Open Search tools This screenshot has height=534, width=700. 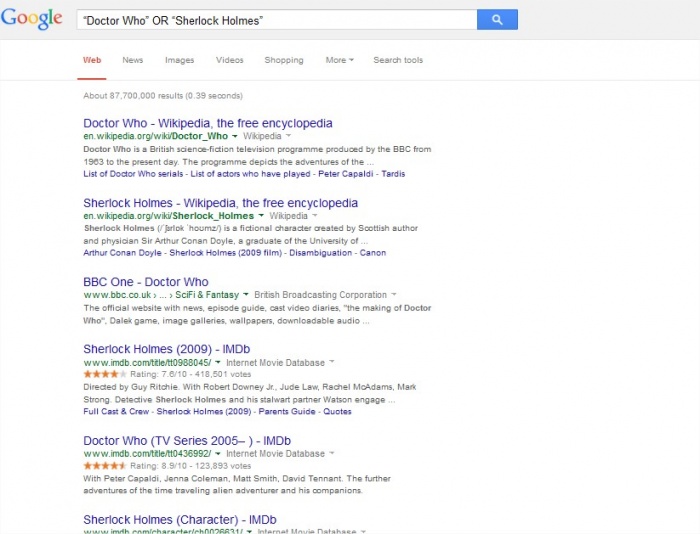pos(398,60)
